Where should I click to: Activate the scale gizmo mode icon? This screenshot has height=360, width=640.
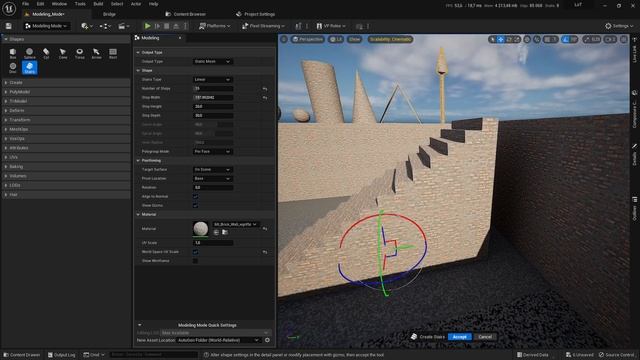tap(517, 39)
